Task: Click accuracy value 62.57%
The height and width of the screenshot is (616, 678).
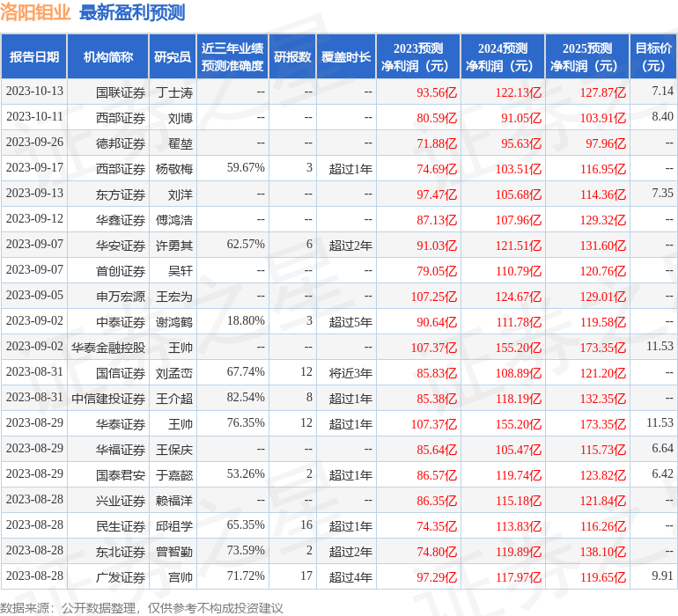Action: pos(246,245)
